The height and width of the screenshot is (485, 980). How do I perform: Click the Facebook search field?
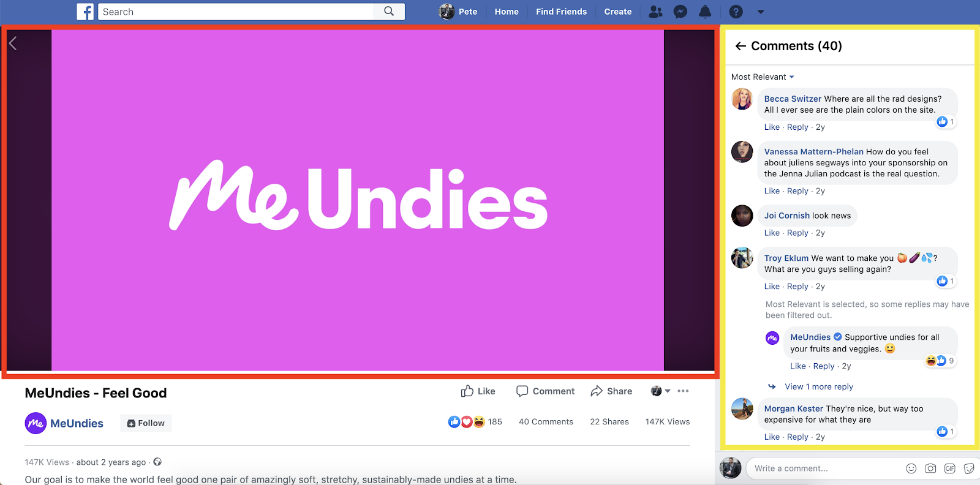(x=236, y=12)
